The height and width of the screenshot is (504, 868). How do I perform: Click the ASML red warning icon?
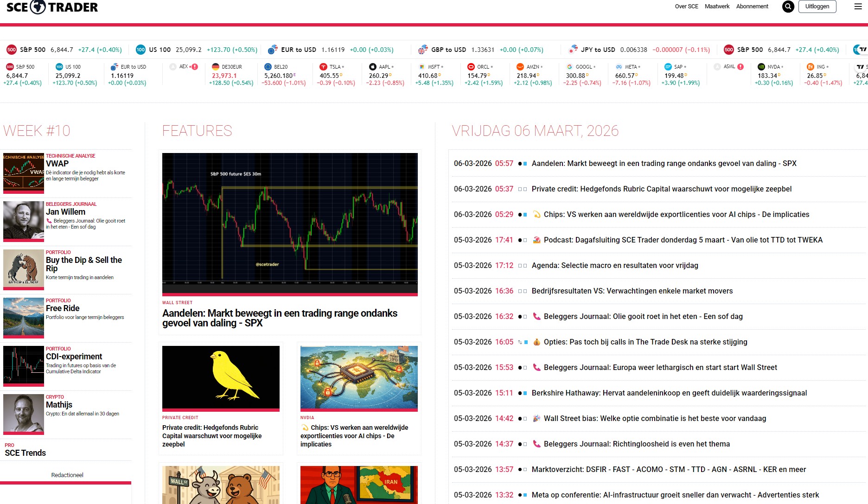(740, 67)
